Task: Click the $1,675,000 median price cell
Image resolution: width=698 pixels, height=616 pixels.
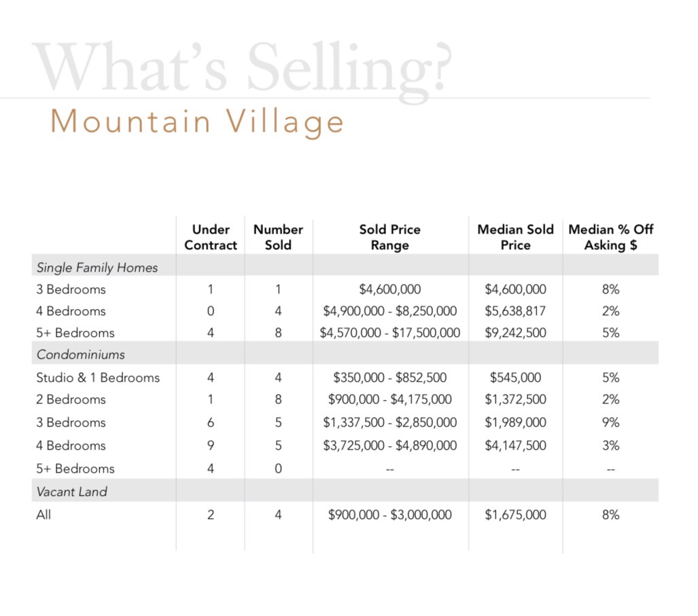Action: (515, 515)
